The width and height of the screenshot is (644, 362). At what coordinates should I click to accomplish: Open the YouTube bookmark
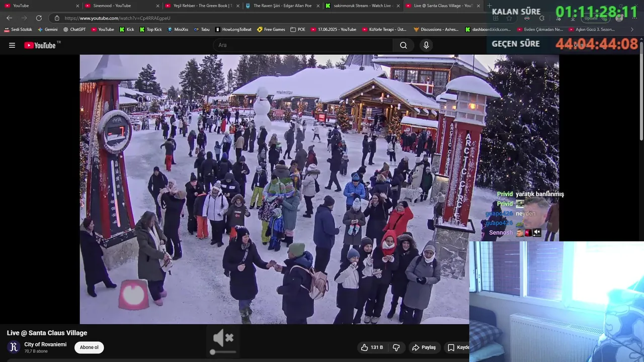[x=102, y=30]
